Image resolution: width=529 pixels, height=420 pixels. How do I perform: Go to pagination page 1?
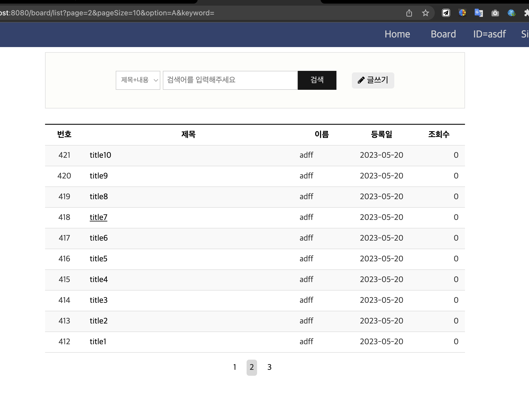(235, 367)
